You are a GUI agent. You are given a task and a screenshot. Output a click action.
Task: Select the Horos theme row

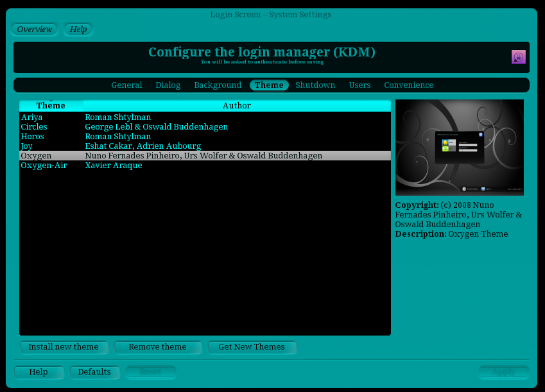pos(205,137)
